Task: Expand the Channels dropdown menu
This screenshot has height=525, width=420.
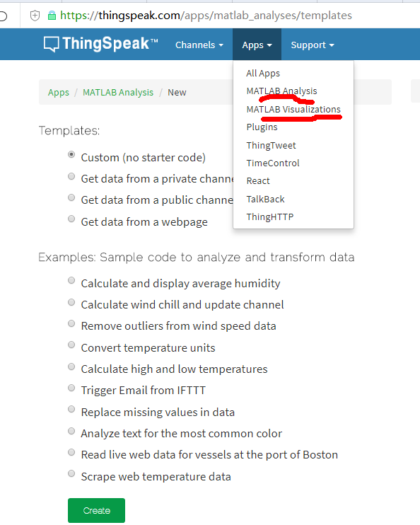Action: pos(199,45)
